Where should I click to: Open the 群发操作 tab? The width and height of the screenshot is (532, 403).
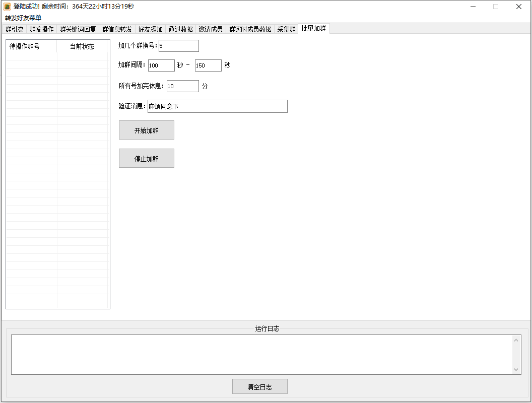41,29
